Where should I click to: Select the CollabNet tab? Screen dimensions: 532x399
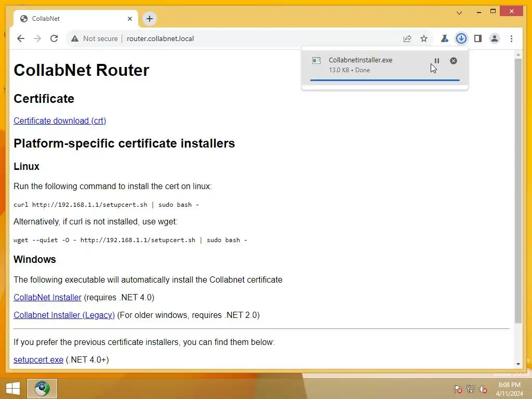(x=76, y=19)
